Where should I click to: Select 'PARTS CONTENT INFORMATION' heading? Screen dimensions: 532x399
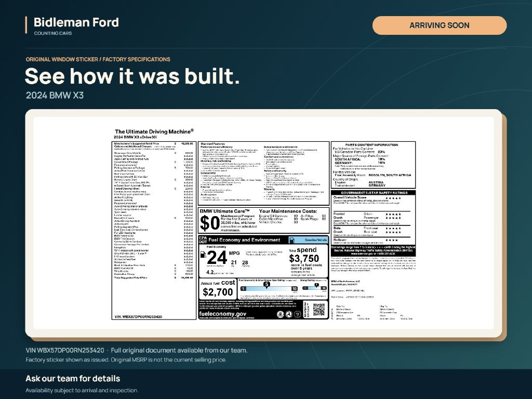click(x=372, y=145)
